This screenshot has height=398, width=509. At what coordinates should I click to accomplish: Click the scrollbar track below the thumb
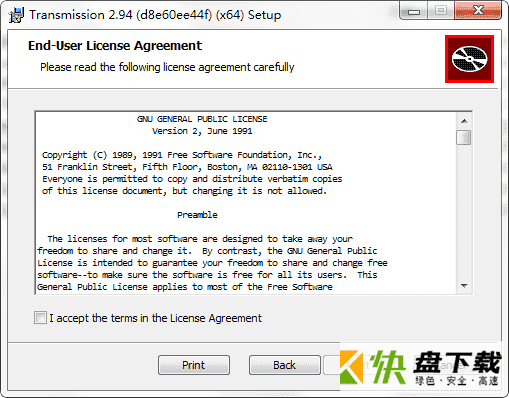pyautogui.click(x=464, y=211)
